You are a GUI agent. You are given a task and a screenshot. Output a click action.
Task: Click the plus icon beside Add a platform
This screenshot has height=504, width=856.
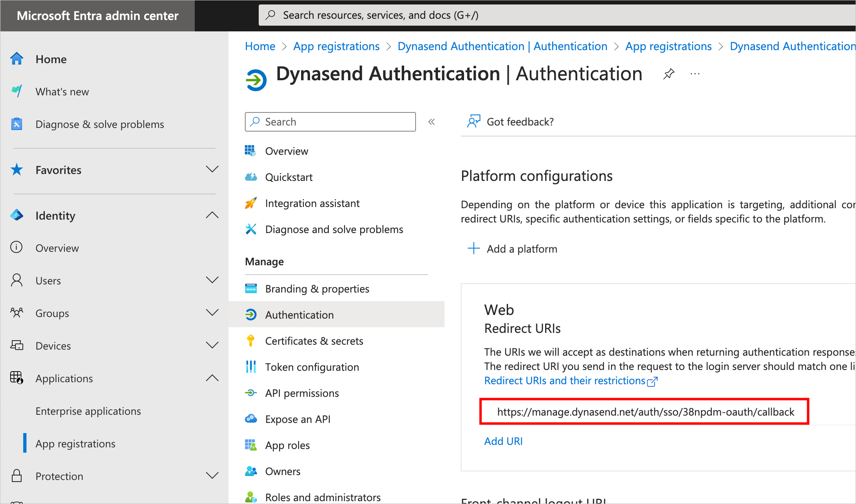point(473,248)
